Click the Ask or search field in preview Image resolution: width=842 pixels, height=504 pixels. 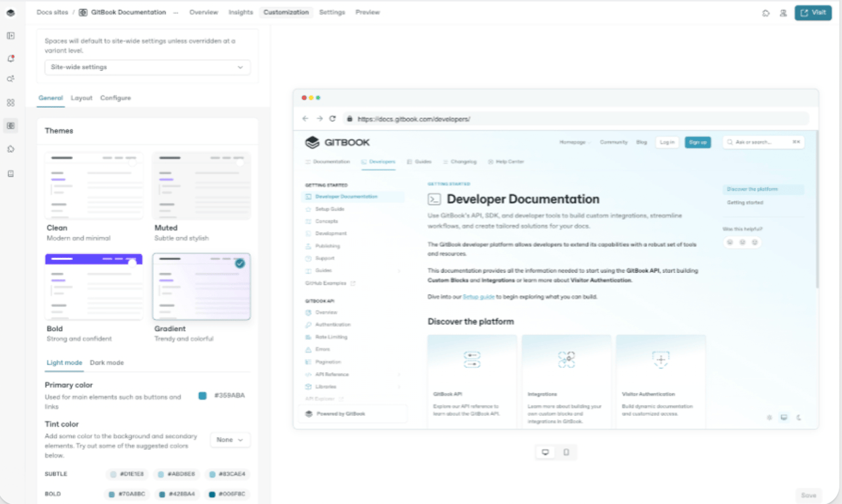click(x=764, y=142)
